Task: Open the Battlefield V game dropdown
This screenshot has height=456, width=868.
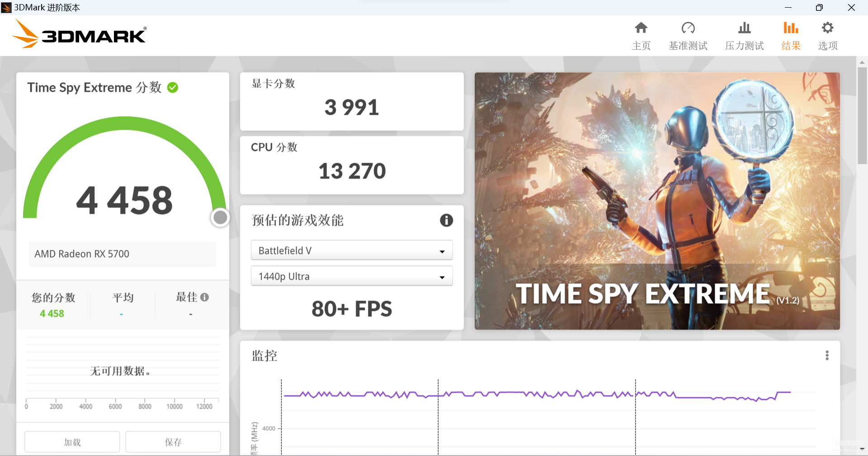Action: tap(352, 250)
